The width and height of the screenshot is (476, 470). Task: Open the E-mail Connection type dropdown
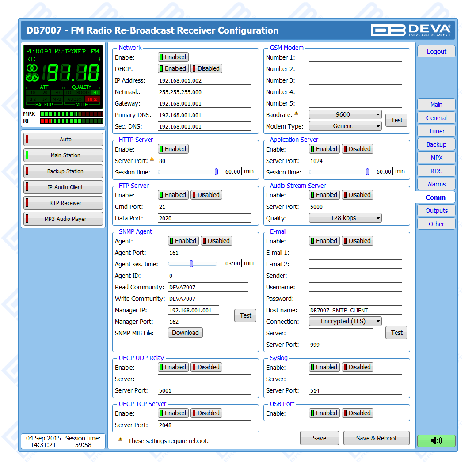pyautogui.click(x=345, y=321)
